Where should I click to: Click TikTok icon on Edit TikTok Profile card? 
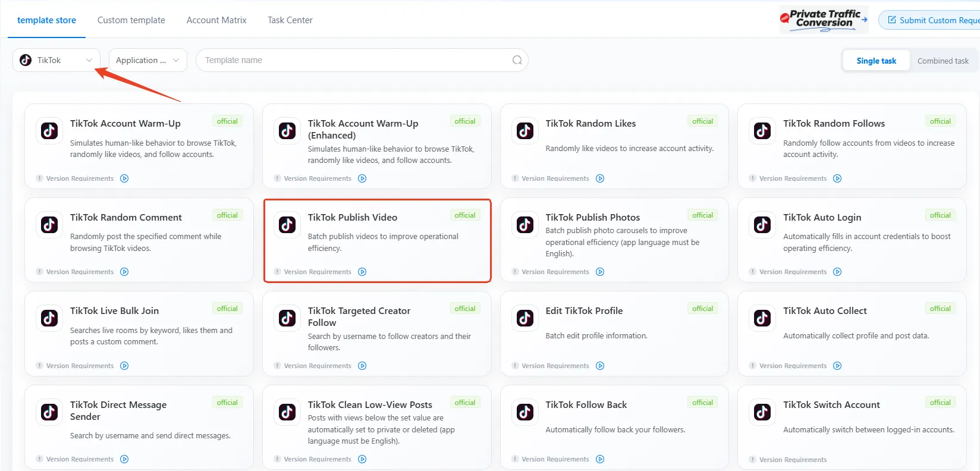[525, 318]
